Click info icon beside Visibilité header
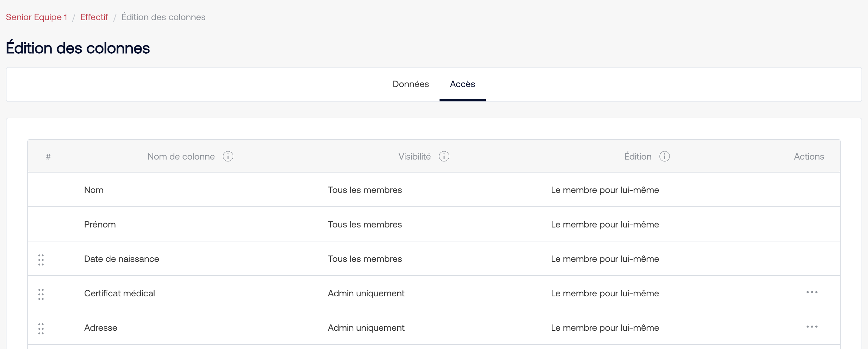 point(444,157)
